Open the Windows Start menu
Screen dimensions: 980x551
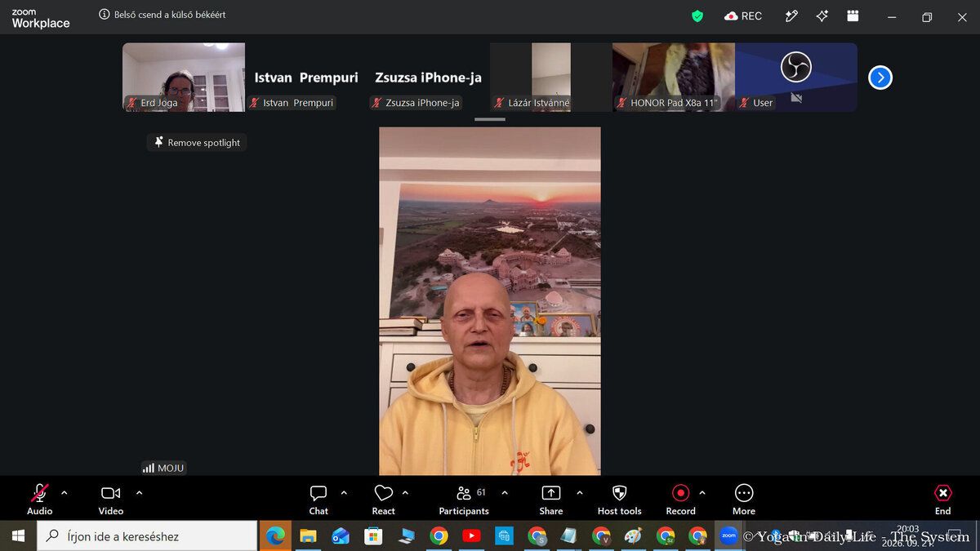tap(18, 536)
